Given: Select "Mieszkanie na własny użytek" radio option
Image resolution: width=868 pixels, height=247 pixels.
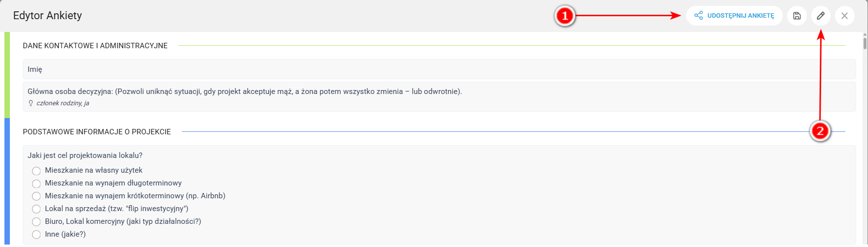Looking at the screenshot, I should pos(36,171).
